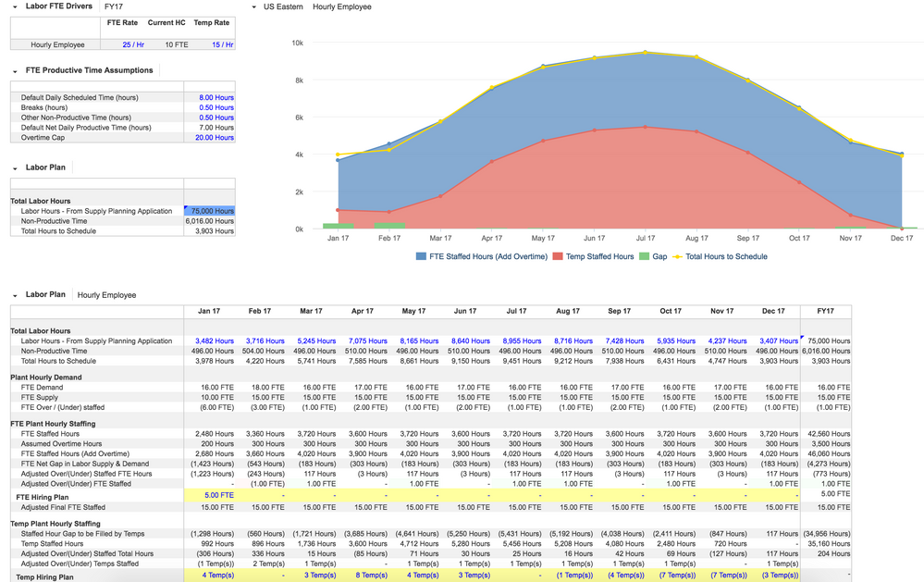
Task: Collapse the upper Labor Plan section arrow
Action: [15, 168]
